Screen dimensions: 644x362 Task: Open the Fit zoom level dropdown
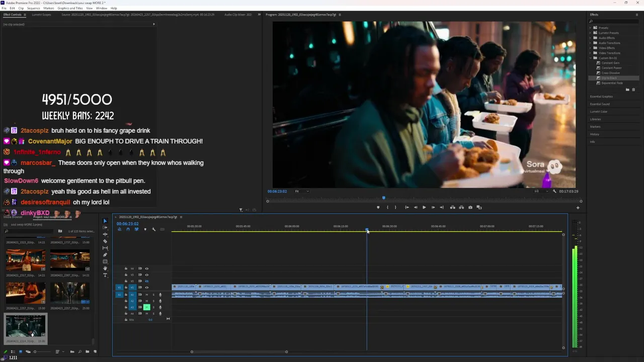tap(301, 191)
